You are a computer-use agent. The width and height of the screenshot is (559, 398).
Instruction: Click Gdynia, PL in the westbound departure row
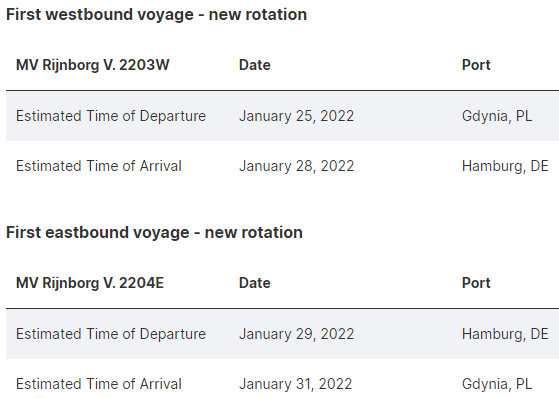tap(497, 116)
